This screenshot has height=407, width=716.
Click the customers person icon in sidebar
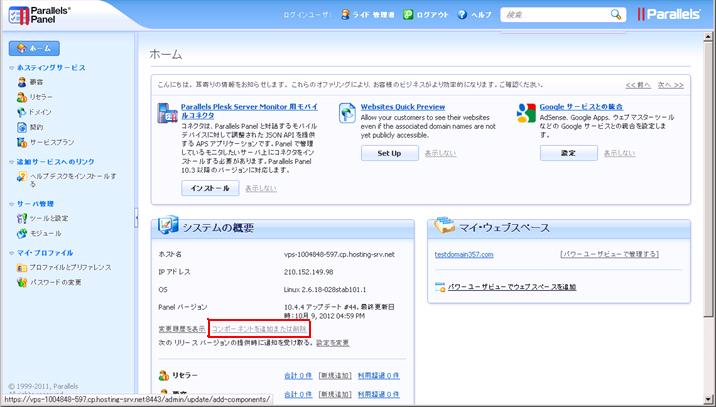point(22,82)
